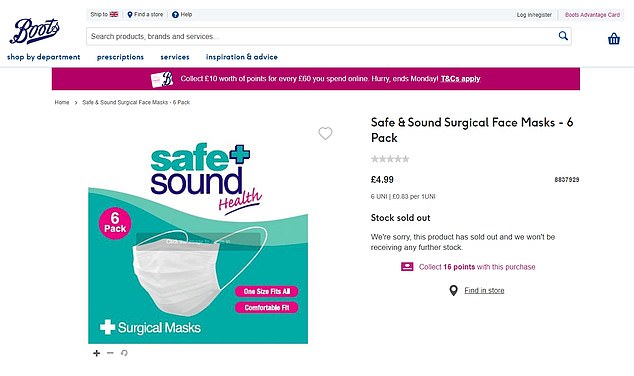Screen dimensions: 634x376
Task: Click Log in/register link
Action: [534, 15]
